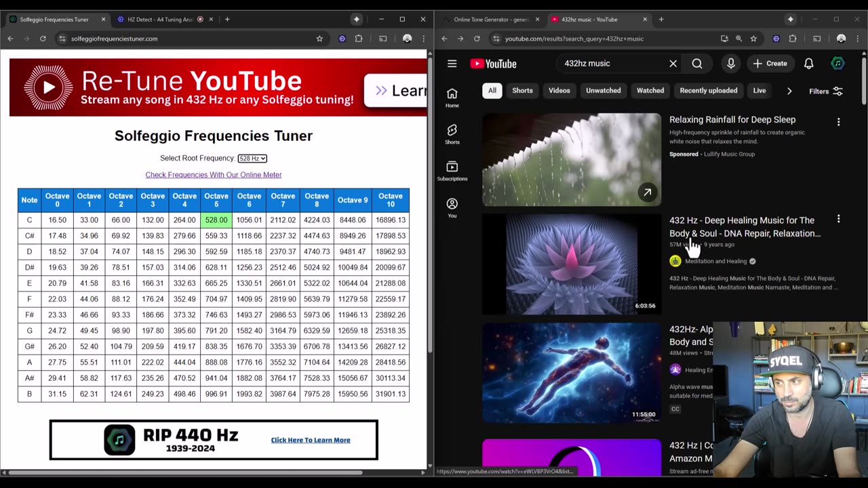
Task: Go to the YouTube logo home link
Action: coord(493,64)
